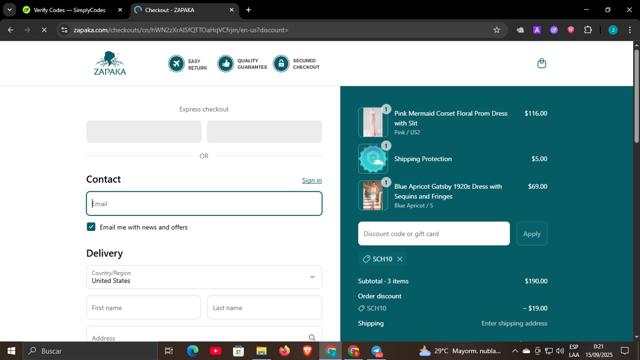Screen dimensions: 640x360
Task: Open the Chrome three-dot menu
Action: click(630, 30)
